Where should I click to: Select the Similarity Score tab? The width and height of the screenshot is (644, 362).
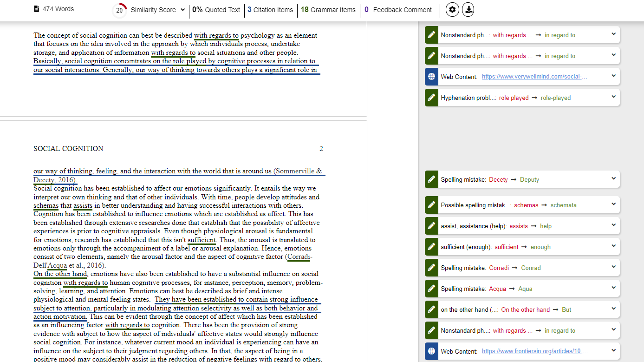[153, 10]
